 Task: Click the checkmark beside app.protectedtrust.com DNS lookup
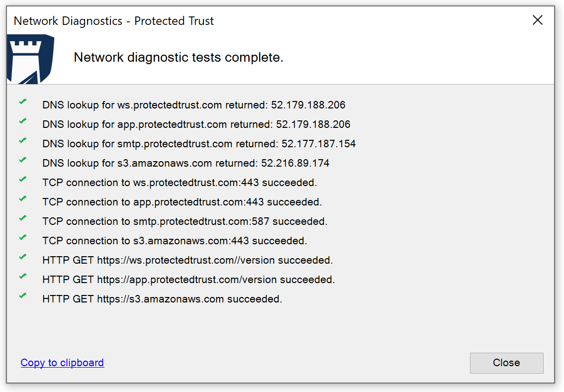[x=22, y=121]
